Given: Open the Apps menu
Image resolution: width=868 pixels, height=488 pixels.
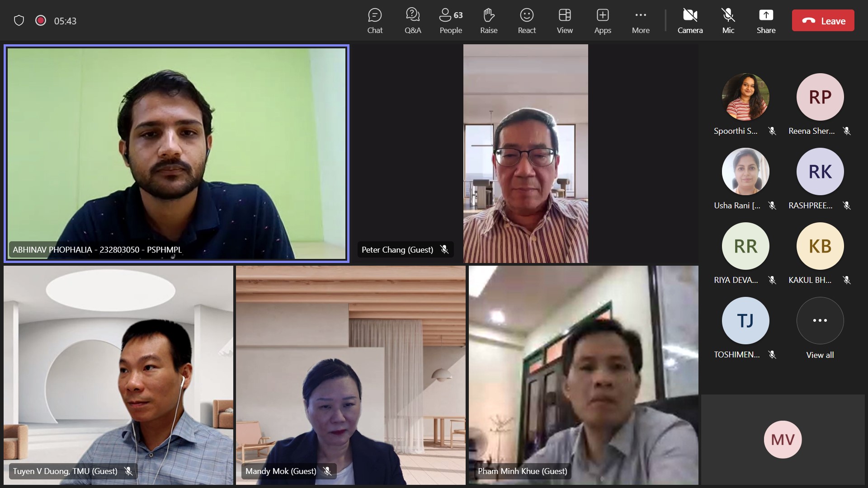Looking at the screenshot, I should pyautogui.click(x=602, y=21).
